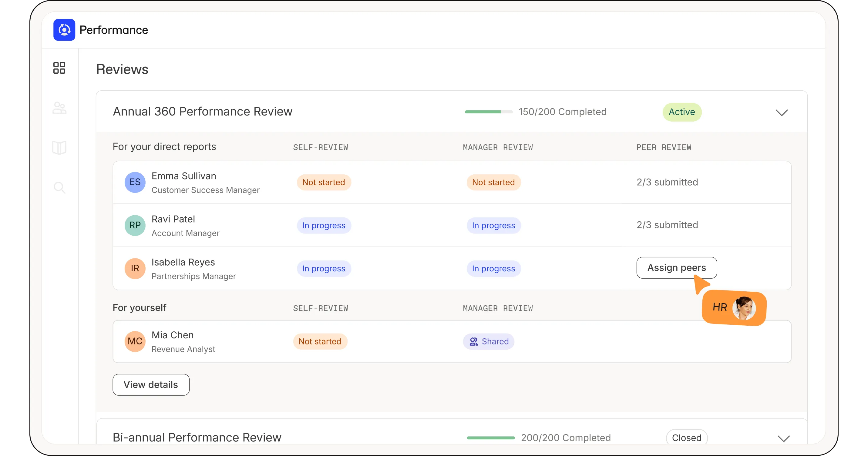
Task: Click the 150/200 completed progress bar
Action: click(489, 112)
